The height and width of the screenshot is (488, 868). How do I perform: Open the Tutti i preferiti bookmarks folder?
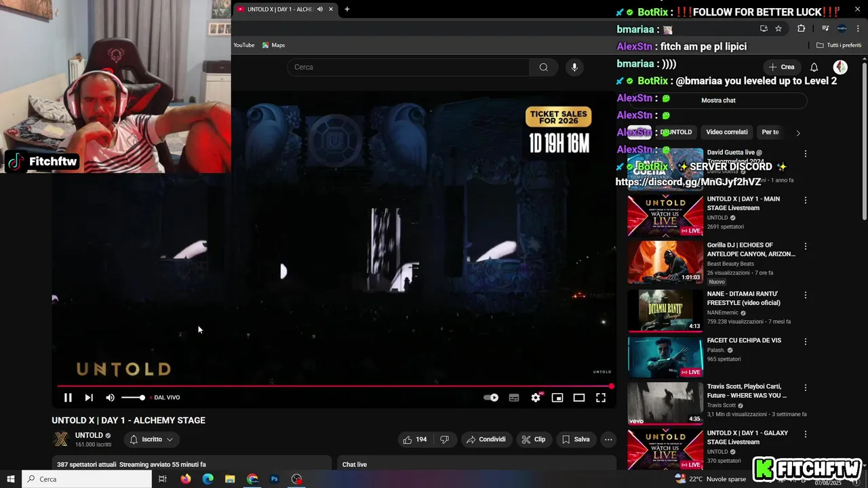click(x=839, y=45)
